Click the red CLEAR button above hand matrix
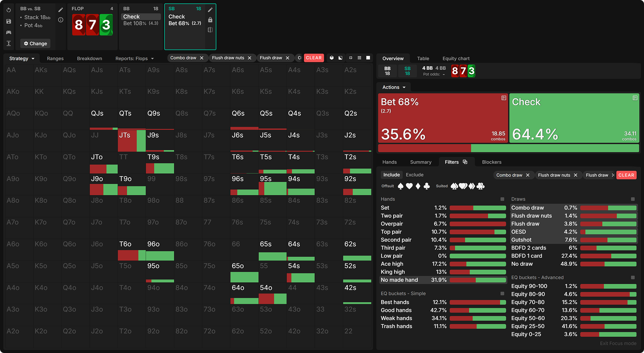Screen dimensions: 644x353 click(314, 58)
